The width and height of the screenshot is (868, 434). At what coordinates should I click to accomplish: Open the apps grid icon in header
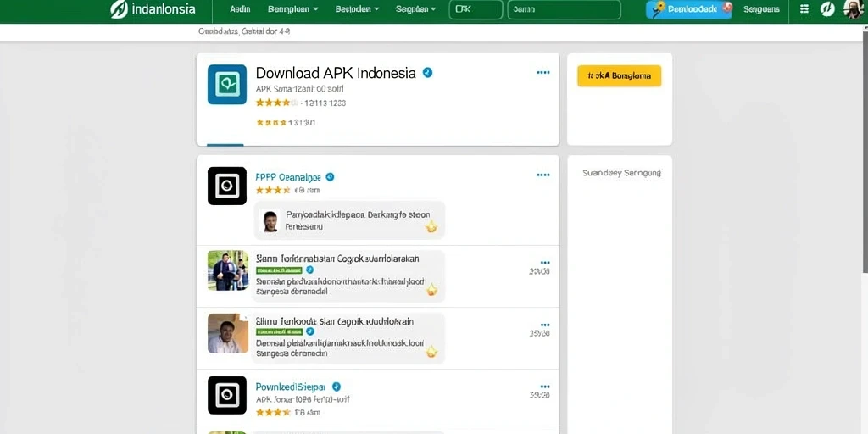tap(804, 8)
